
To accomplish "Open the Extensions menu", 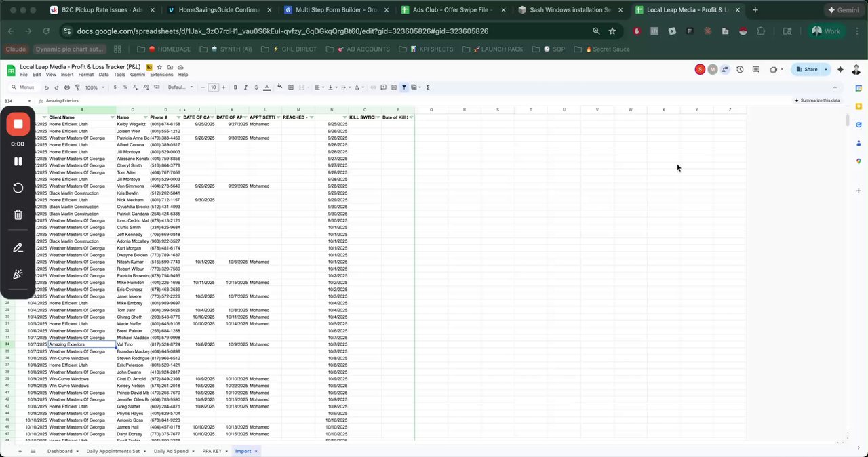I will (161, 75).
